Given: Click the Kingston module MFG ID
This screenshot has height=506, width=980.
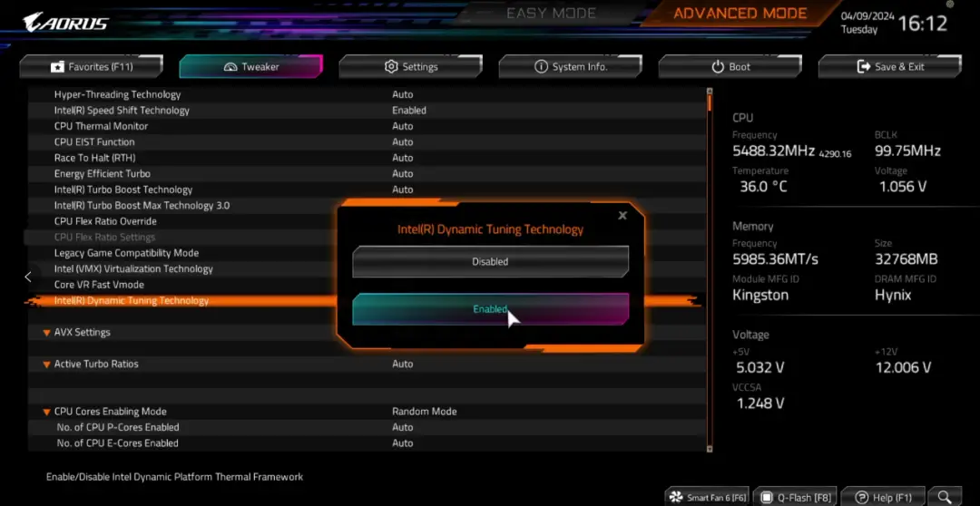Looking at the screenshot, I should (760, 296).
